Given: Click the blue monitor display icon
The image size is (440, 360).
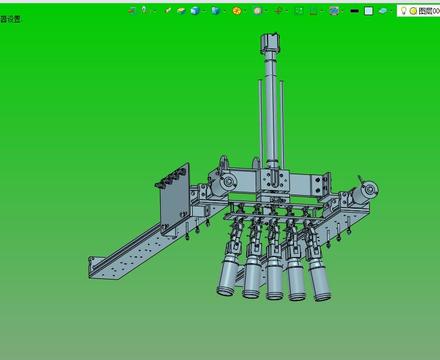Looking at the screenshot, I should pos(333,11).
